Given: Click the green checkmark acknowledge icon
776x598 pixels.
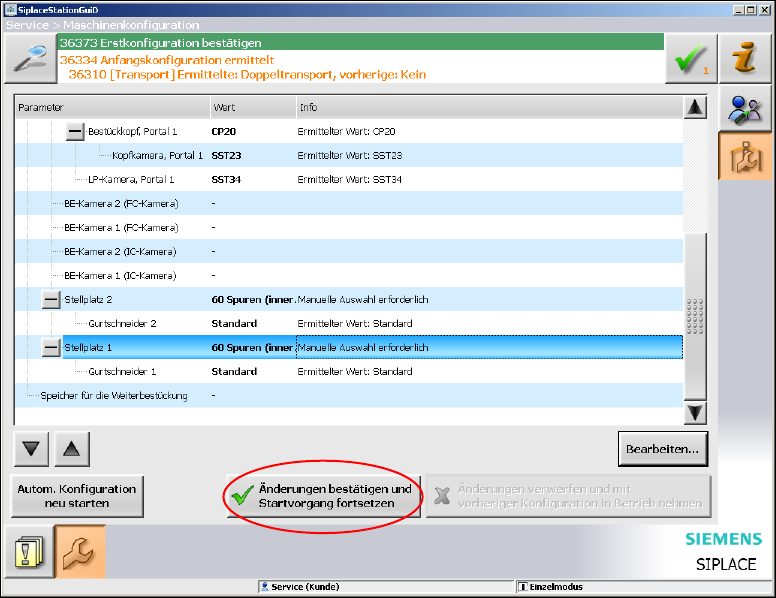Looking at the screenshot, I should tap(691, 60).
